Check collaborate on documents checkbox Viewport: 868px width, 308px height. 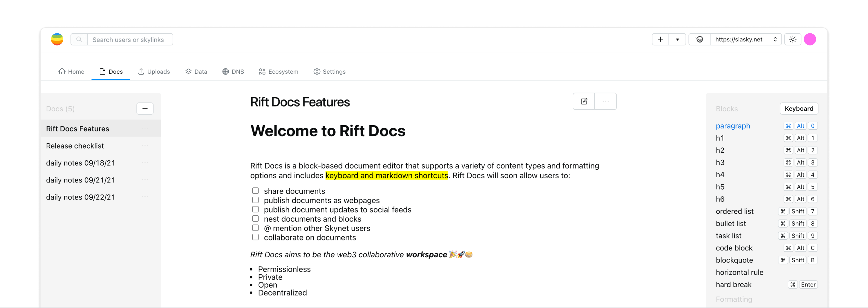tap(255, 237)
